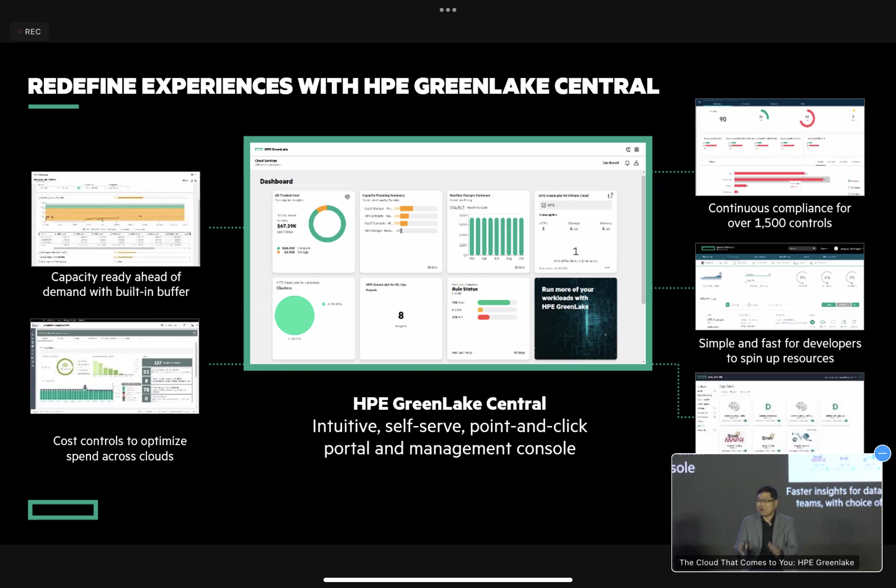
Task: Open the three-dot multitasking menu at top
Action: (448, 10)
